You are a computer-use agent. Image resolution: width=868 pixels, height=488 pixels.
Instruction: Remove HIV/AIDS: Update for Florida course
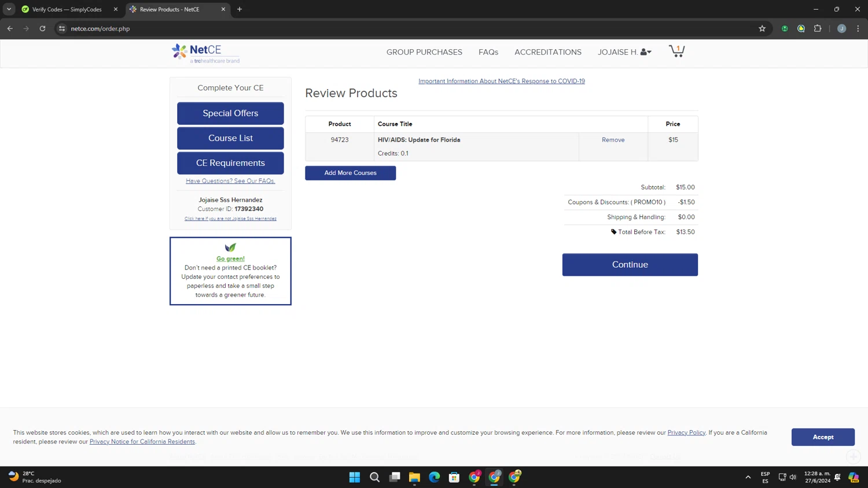pyautogui.click(x=613, y=140)
